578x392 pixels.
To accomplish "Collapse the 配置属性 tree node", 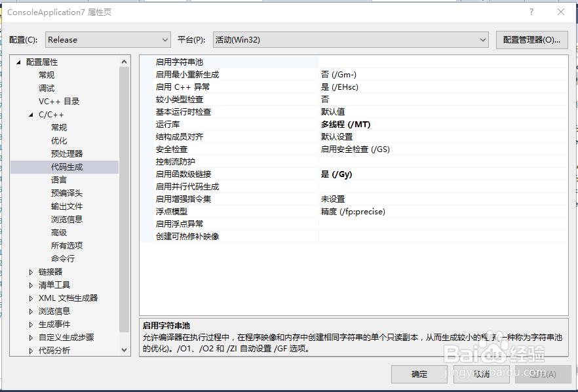I will tap(18, 61).
